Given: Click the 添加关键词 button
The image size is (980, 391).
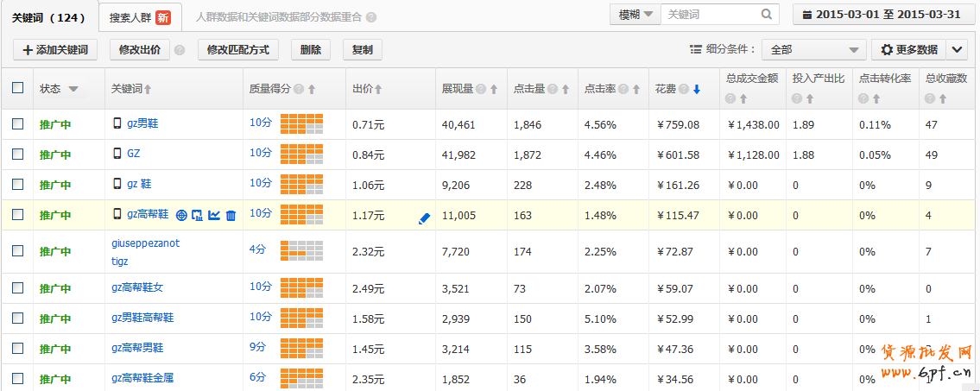Looking at the screenshot, I should click(55, 50).
